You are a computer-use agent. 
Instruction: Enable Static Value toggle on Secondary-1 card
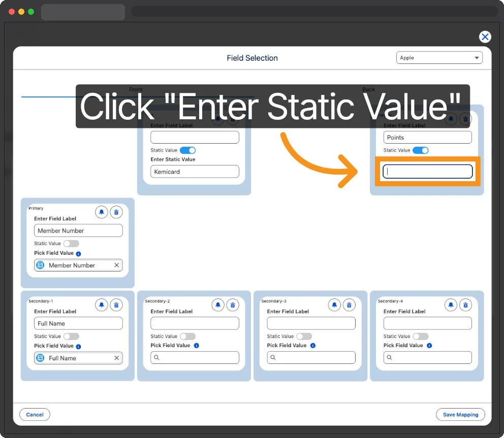[x=71, y=336]
